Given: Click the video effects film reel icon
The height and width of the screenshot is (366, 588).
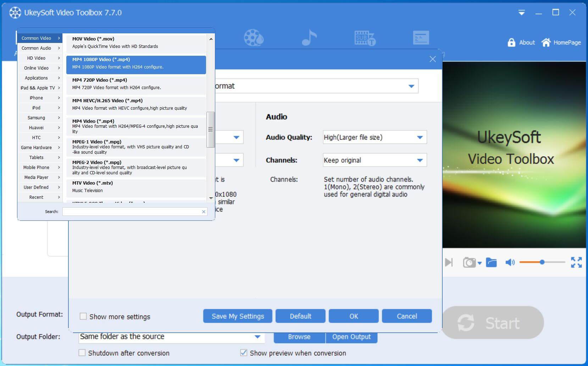Looking at the screenshot, I should tap(253, 38).
